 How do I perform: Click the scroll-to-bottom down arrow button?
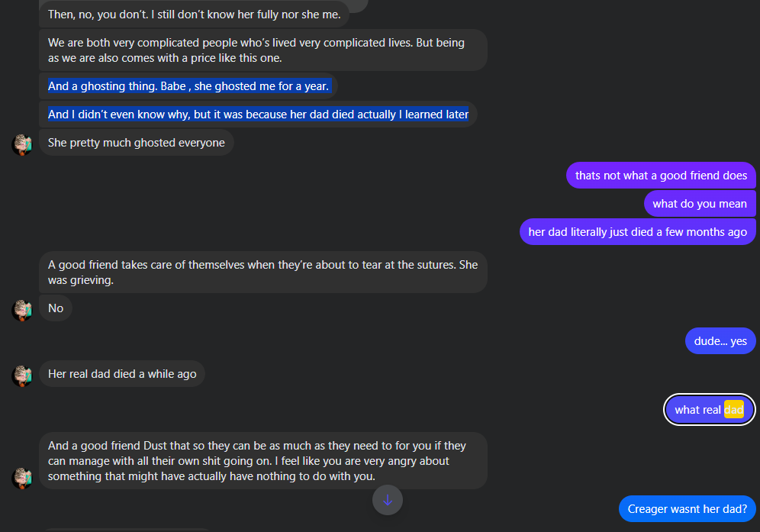pyautogui.click(x=388, y=500)
